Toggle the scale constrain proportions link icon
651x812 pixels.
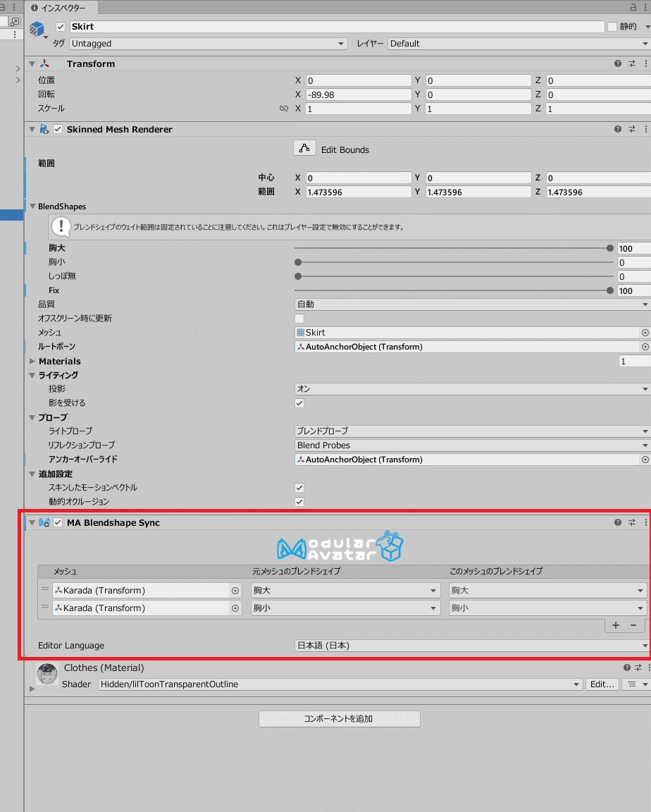pyautogui.click(x=284, y=109)
